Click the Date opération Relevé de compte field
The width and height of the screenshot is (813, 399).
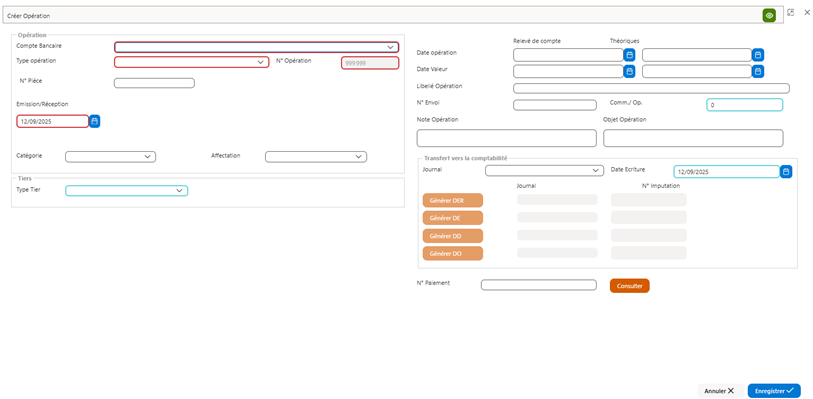pyautogui.click(x=568, y=55)
